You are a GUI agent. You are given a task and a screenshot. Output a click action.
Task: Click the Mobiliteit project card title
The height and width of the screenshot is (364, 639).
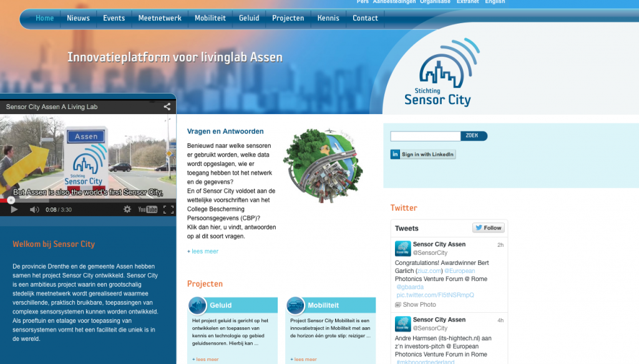tap(323, 305)
